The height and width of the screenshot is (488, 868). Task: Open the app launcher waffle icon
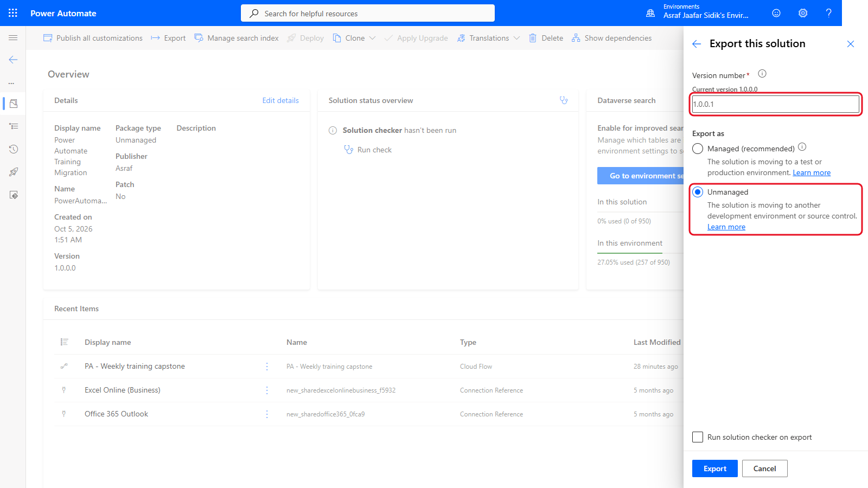(13, 13)
